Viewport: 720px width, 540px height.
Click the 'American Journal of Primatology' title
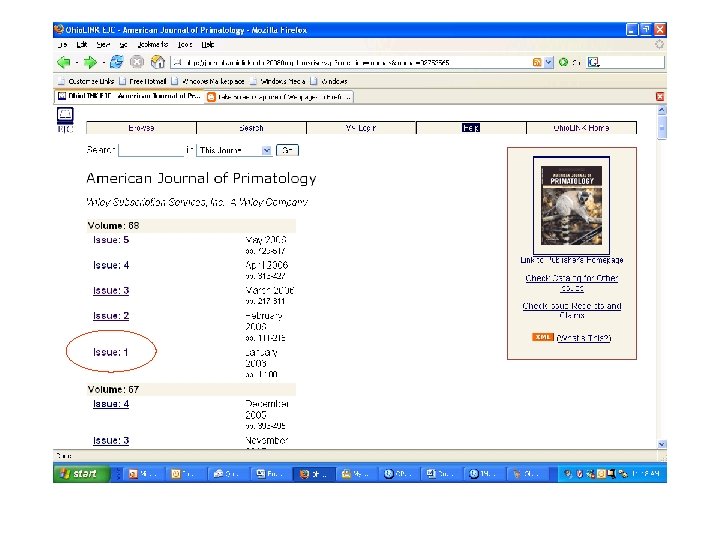point(201,178)
